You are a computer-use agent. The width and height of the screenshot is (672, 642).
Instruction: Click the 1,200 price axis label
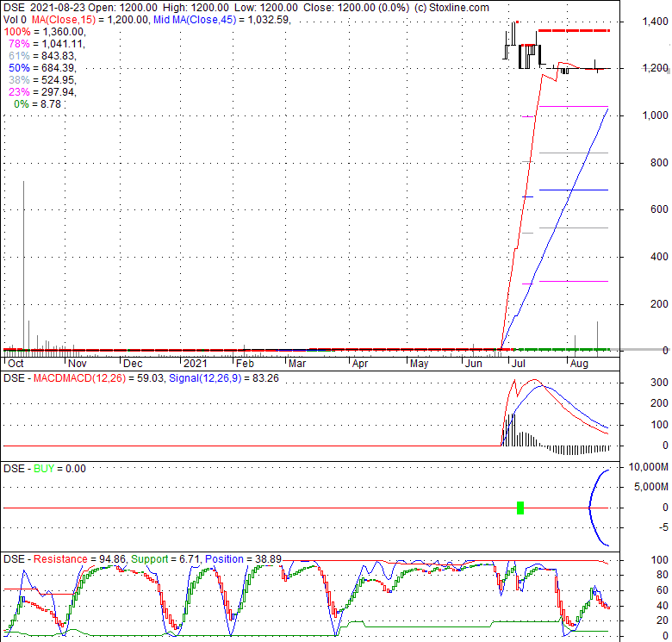click(x=655, y=68)
